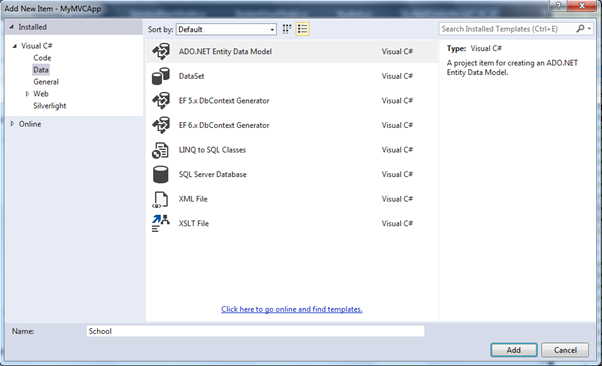Select XSLT File template name
This screenshot has height=366, width=602.
click(194, 224)
